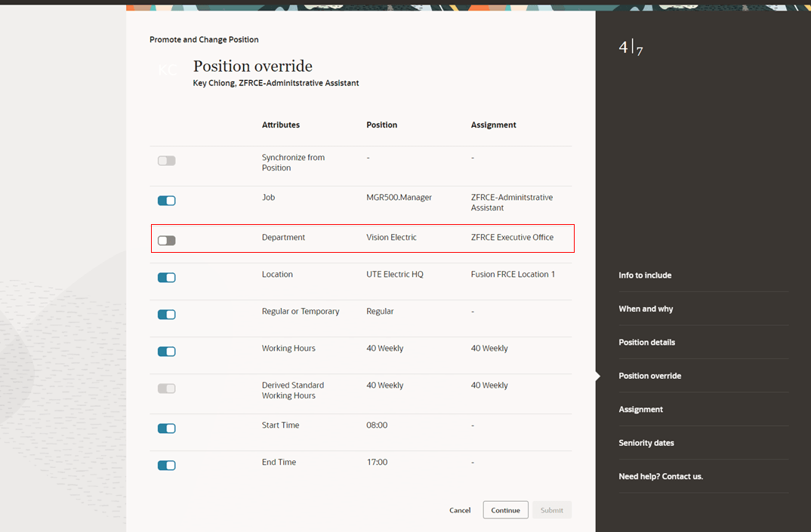The image size is (811, 532).
Task: Click the Location attribute label
Action: click(276, 275)
